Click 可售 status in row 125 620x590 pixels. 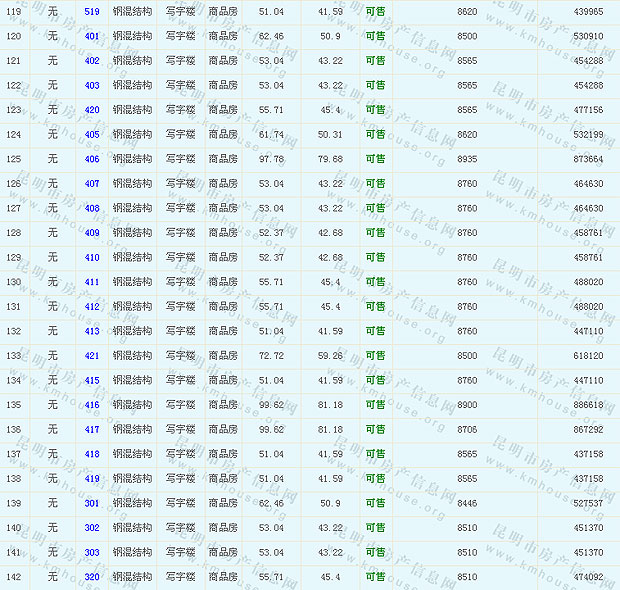coord(375,159)
